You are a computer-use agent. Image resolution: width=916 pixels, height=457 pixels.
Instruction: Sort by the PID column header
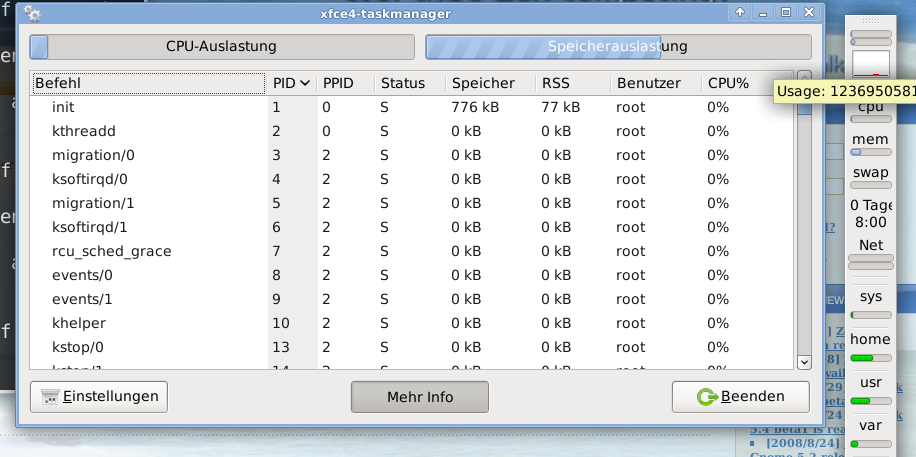click(291, 83)
